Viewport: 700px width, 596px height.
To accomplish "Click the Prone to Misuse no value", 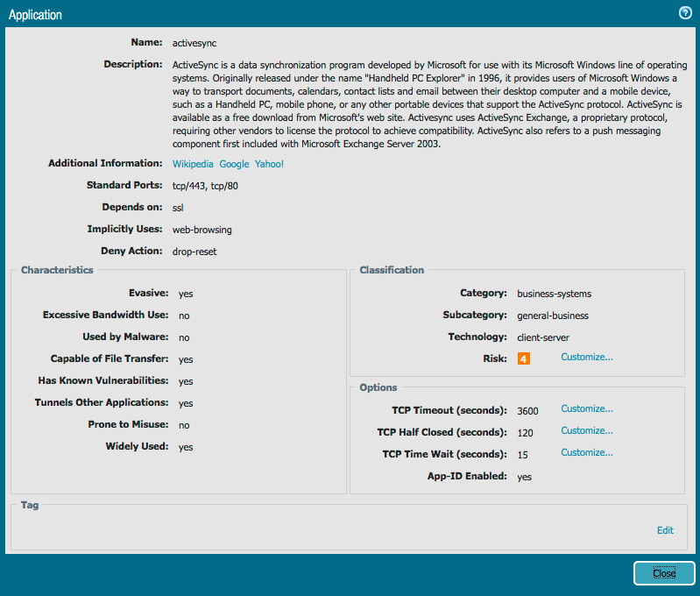I will click(184, 425).
